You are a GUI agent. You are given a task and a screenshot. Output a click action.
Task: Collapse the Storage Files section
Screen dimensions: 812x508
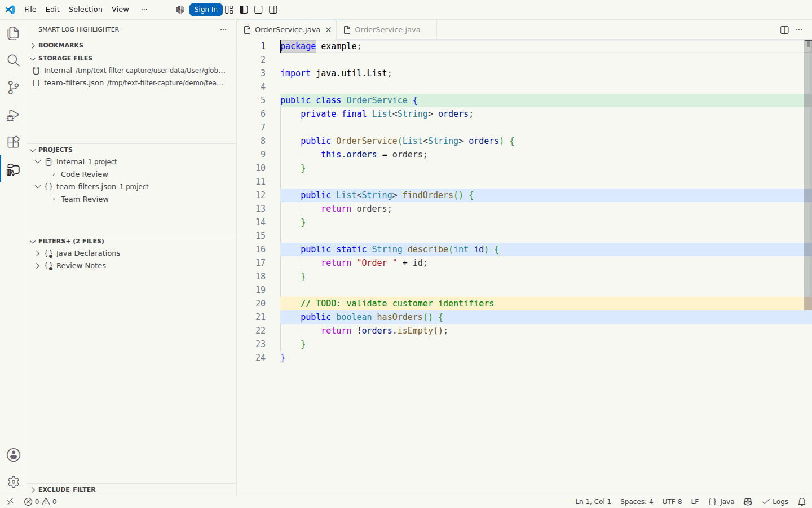pyautogui.click(x=131, y=58)
